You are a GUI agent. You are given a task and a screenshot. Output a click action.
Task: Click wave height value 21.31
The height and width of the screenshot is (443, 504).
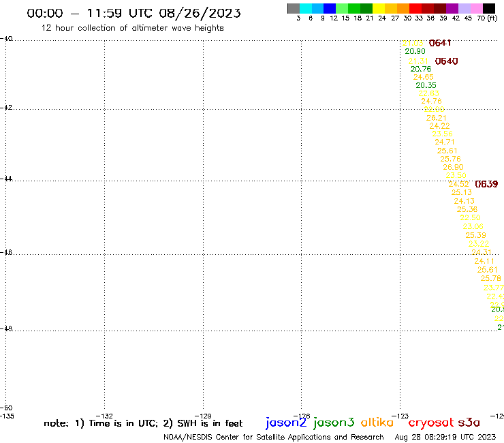pyautogui.click(x=418, y=61)
